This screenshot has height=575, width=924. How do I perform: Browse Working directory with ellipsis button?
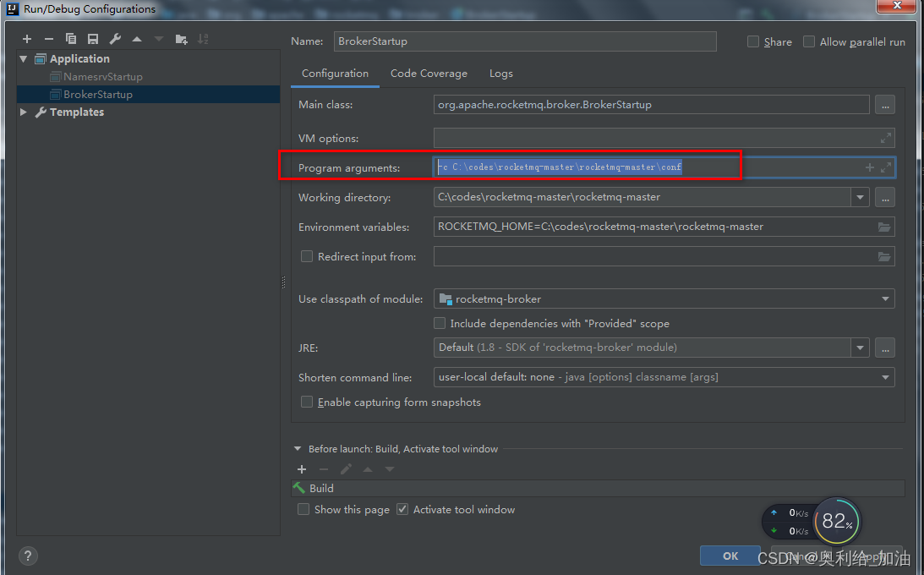[x=884, y=197]
